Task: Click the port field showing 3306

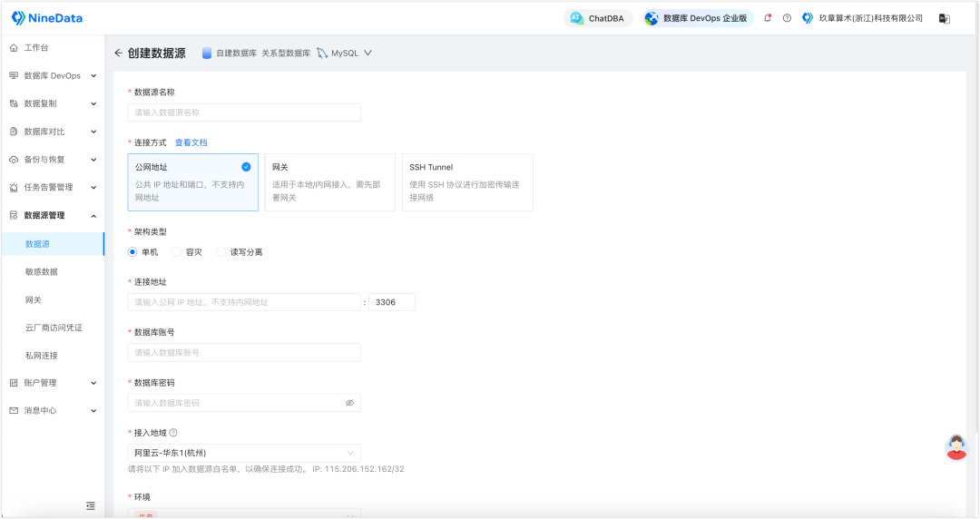Action: 392,302
